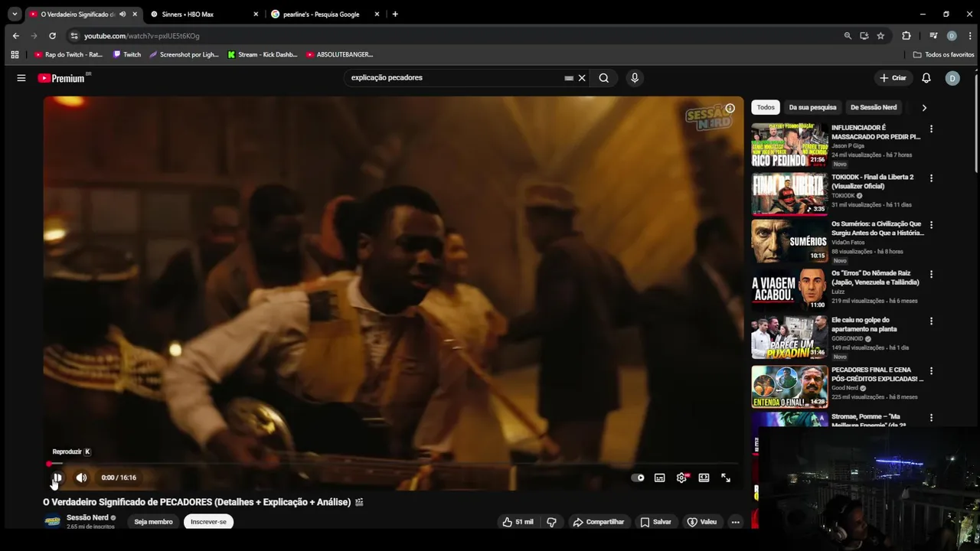Select the Todos filter chip

tap(766, 107)
